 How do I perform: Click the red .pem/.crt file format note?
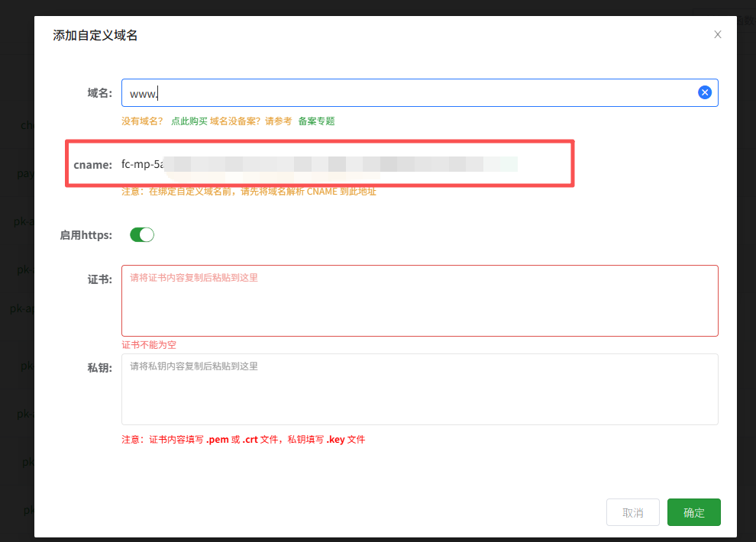pos(244,440)
